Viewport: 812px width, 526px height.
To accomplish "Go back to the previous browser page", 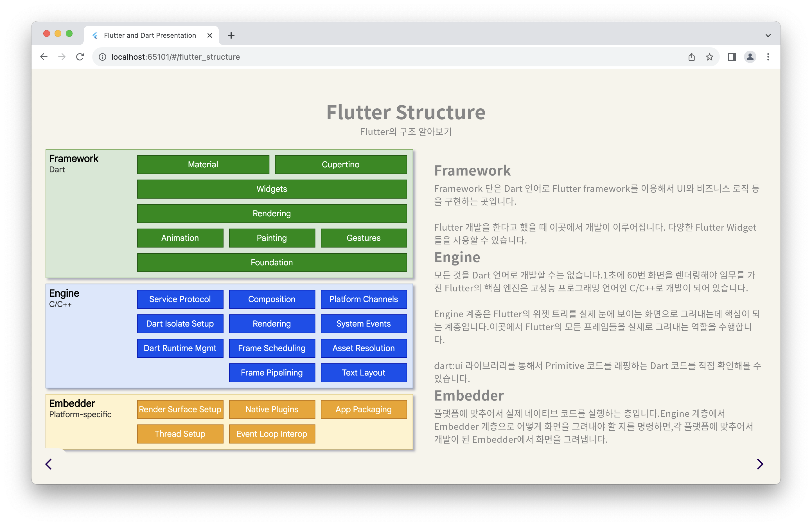I will pos(44,57).
